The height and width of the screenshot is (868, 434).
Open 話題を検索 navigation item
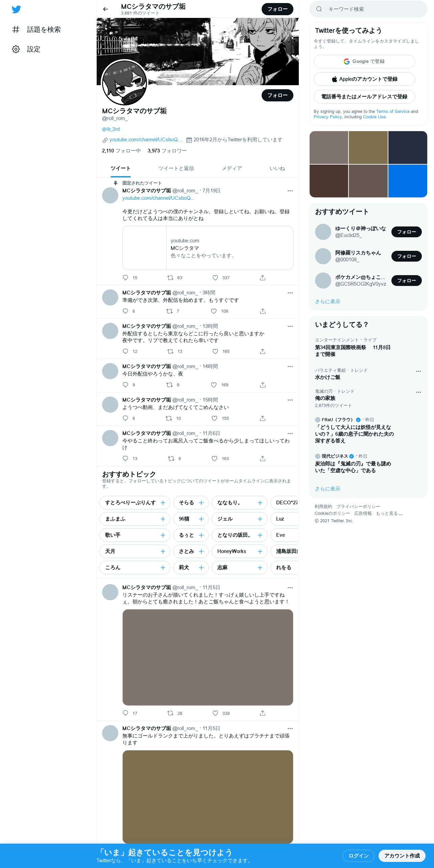coord(37,29)
